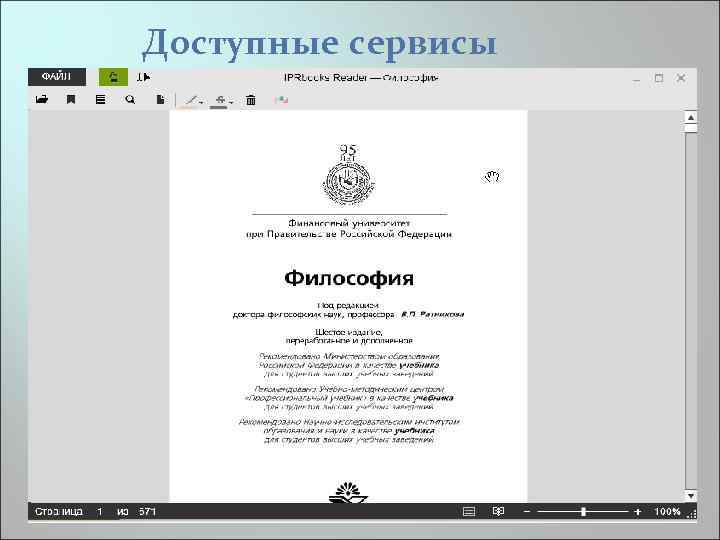Click the university emblem on the page

(349, 175)
